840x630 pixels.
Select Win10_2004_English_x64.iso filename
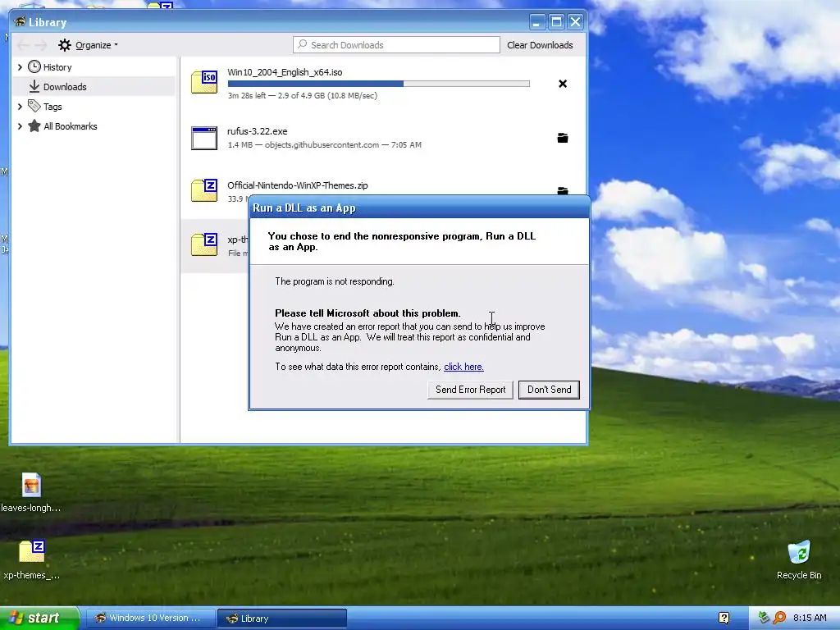tap(285, 72)
